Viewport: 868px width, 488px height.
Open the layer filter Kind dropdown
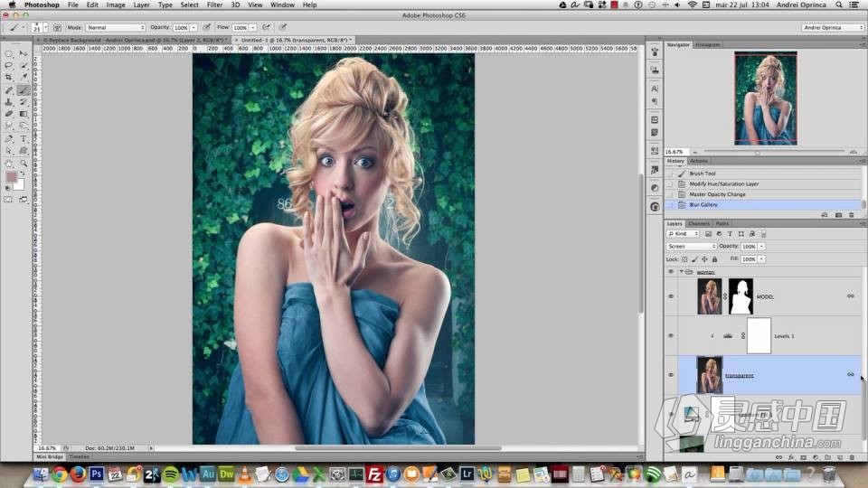tap(684, 234)
